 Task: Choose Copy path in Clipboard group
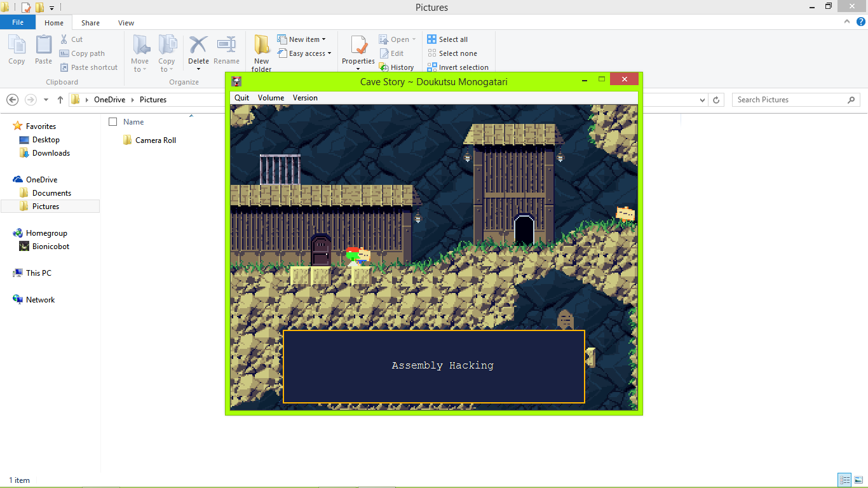click(82, 53)
